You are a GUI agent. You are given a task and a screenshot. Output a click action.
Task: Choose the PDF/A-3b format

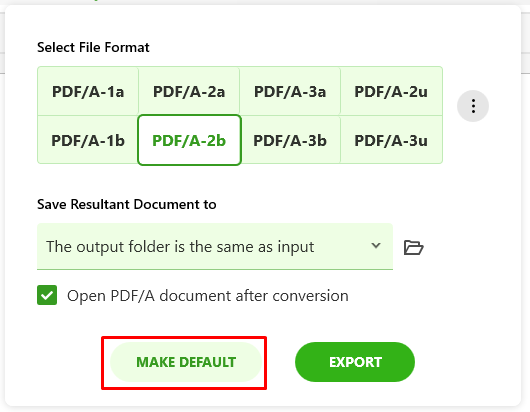click(290, 140)
